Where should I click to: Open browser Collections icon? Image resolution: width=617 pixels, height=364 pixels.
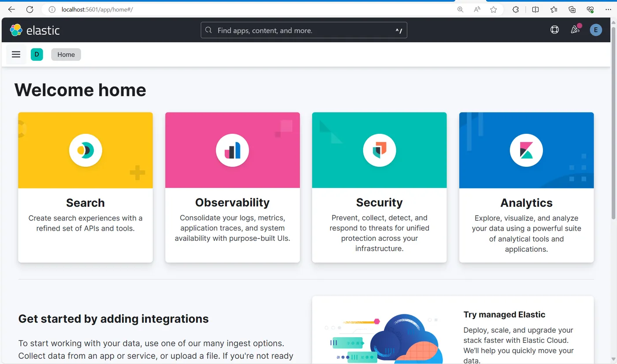572,9
